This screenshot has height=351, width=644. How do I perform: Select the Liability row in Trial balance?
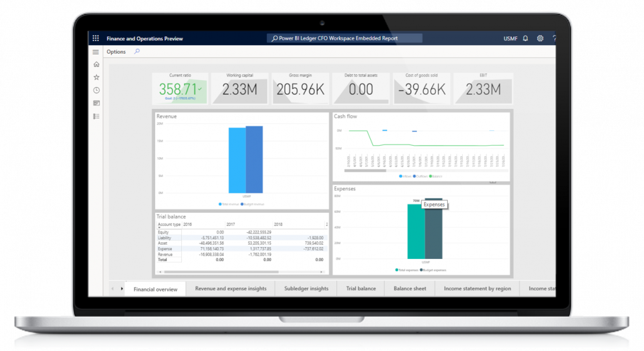click(243, 238)
